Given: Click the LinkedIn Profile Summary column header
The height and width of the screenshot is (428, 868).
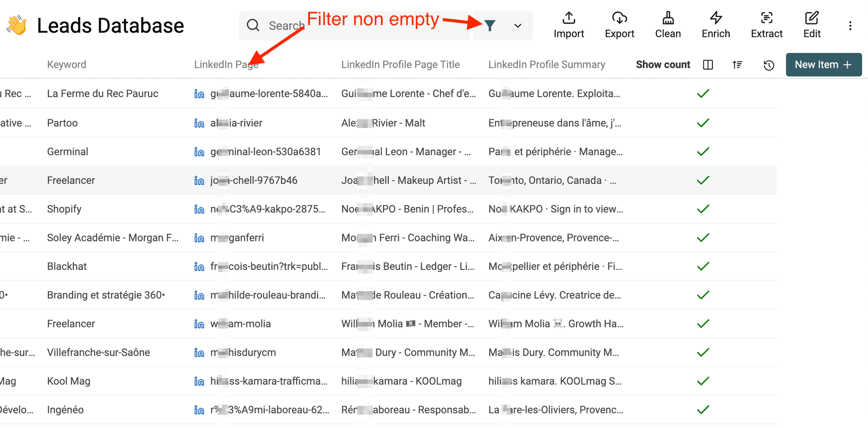Looking at the screenshot, I should [x=546, y=65].
